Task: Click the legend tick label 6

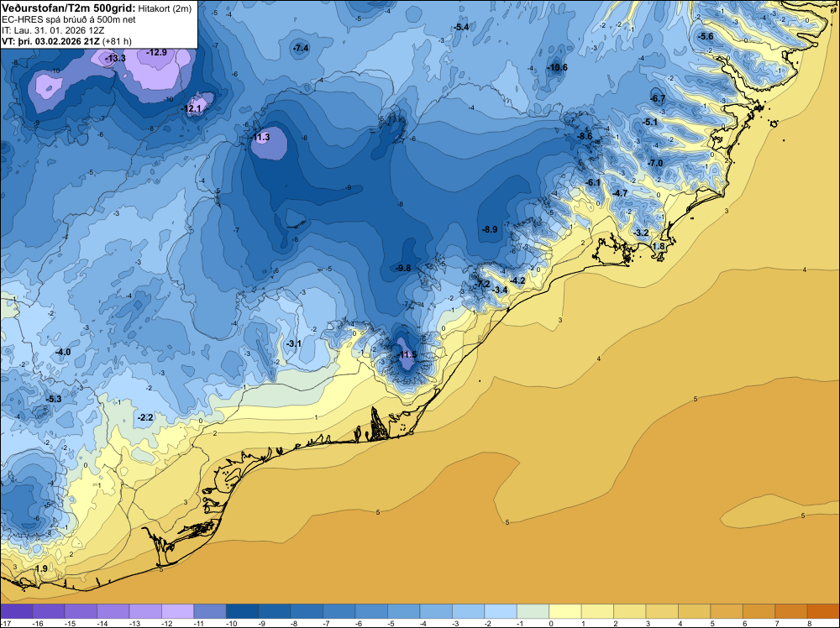Action: pos(744,623)
